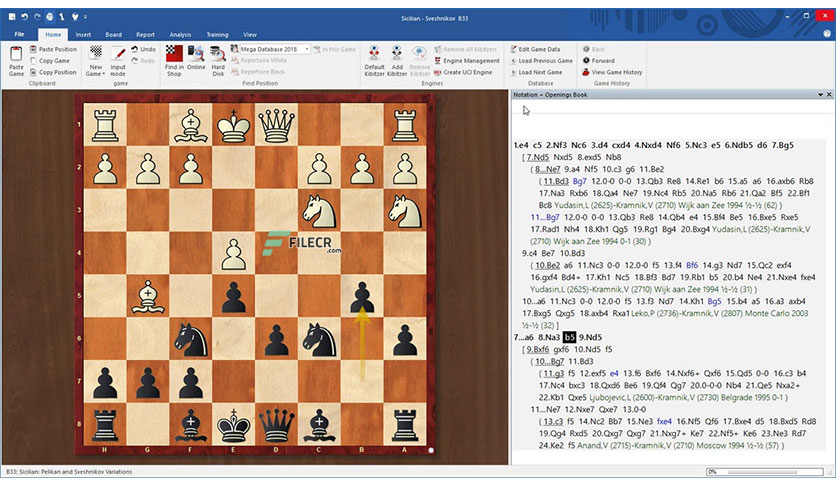The height and width of the screenshot is (484, 836).
Task: Click the black pawn on b5
Action: 362,296
